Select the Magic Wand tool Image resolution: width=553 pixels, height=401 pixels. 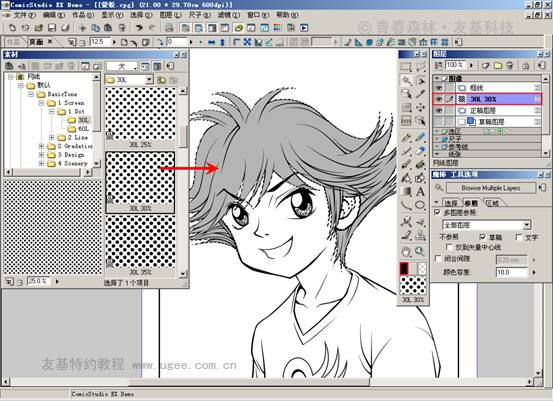[407, 81]
